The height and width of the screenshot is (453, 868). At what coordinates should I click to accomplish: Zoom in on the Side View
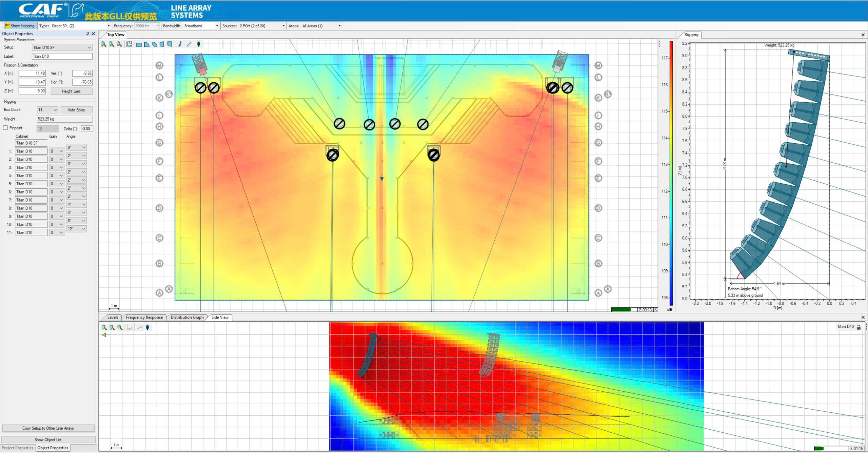104,328
